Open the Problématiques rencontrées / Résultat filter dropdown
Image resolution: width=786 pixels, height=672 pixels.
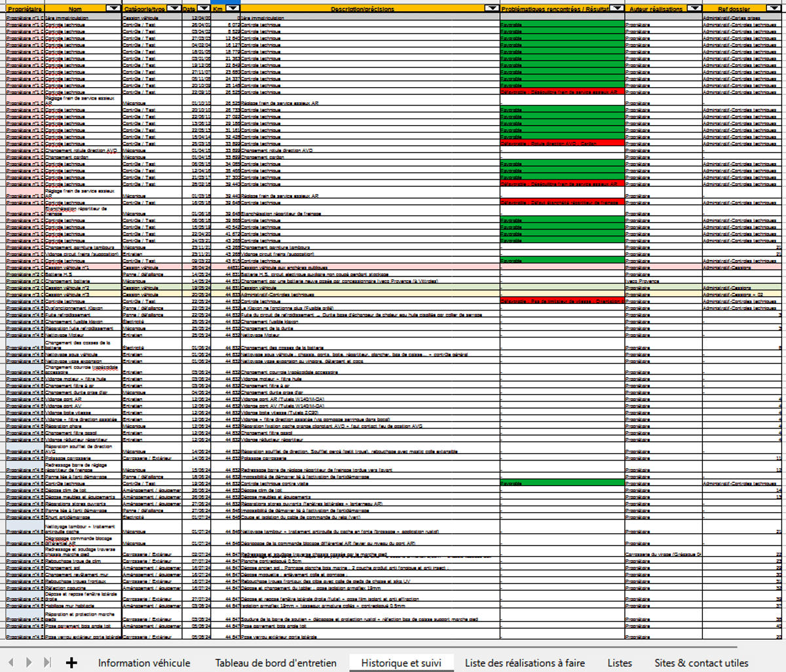(617, 9)
